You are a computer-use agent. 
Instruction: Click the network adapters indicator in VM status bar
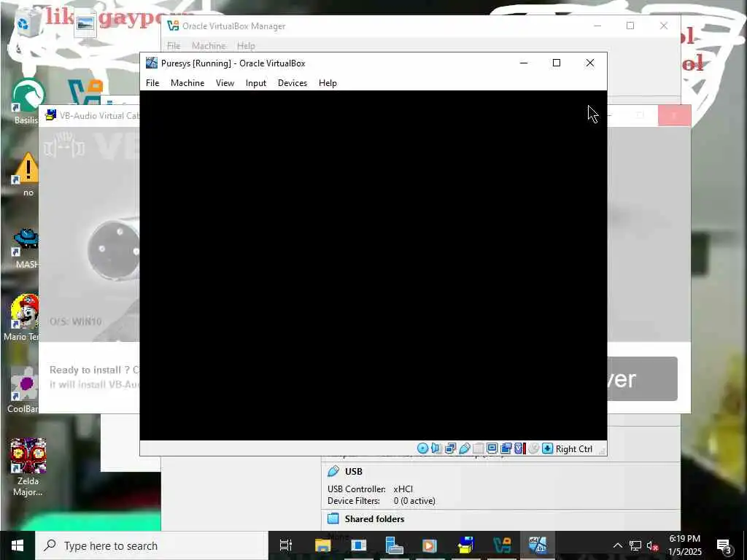pyautogui.click(x=450, y=448)
